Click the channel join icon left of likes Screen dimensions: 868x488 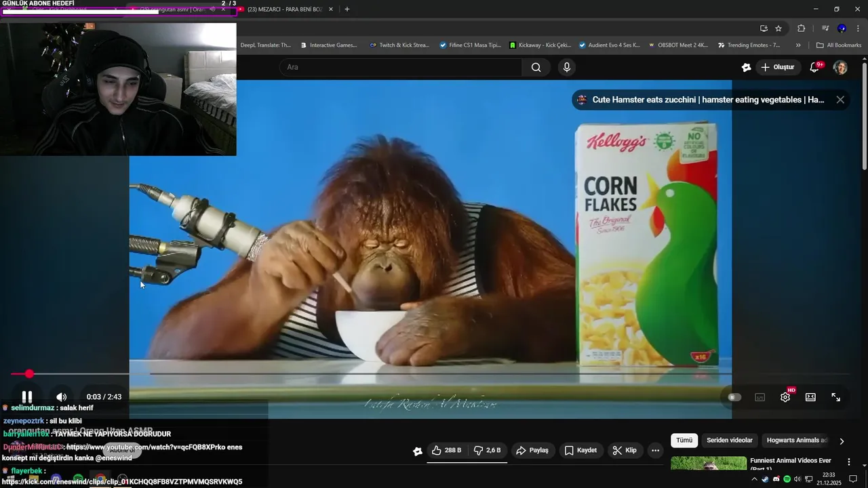(418, 451)
